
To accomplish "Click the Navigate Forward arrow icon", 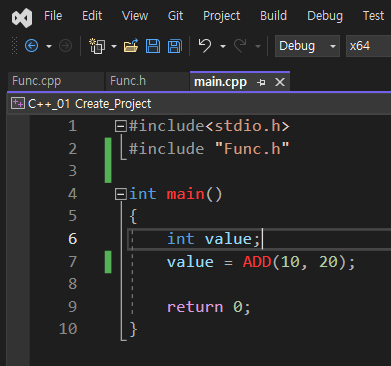I will pos(65,46).
